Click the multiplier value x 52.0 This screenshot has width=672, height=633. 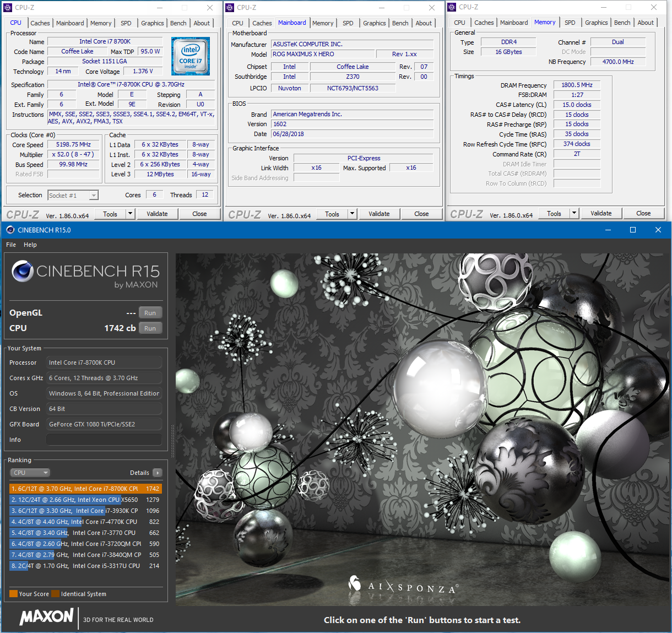pyautogui.click(x=73, y=154)
